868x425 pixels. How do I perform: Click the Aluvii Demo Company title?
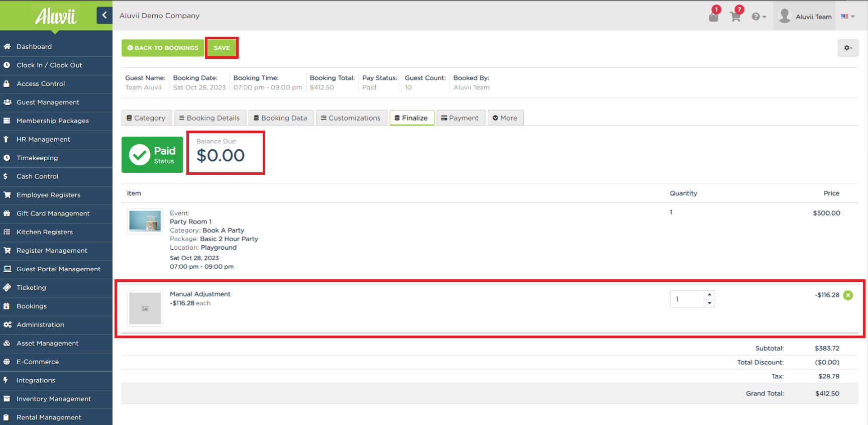(x=159, y=16)
